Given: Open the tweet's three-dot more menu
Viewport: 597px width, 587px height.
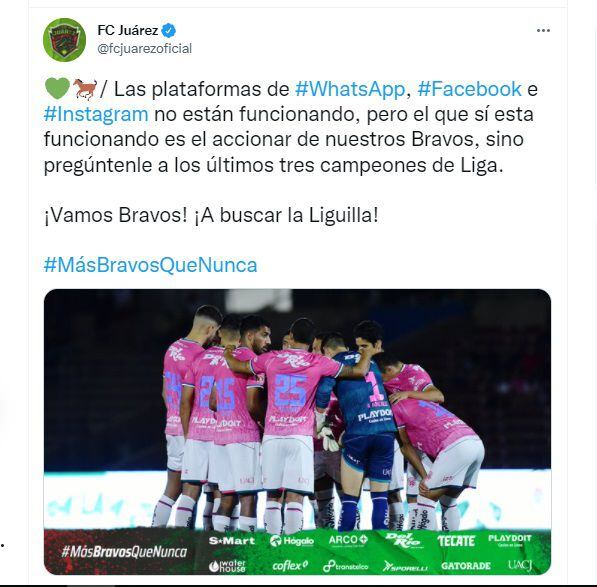Looking at the screenshot, I should coord(543,30).
